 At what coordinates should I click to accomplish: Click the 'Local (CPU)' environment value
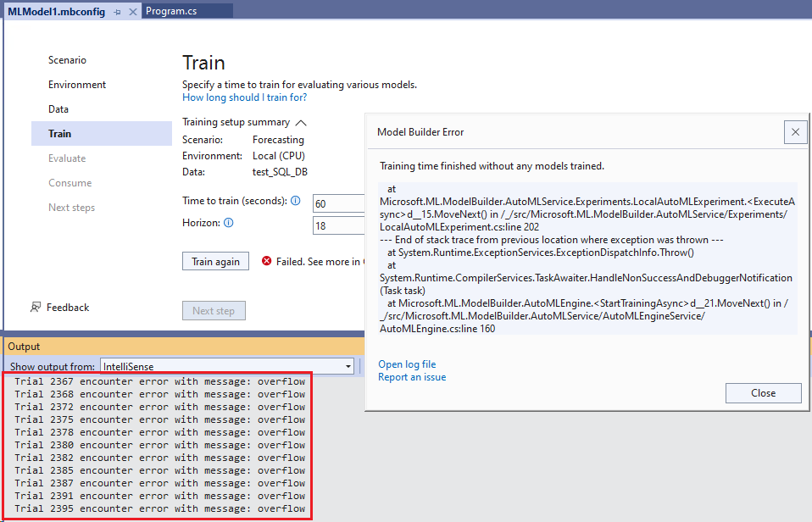click(279, 156)
